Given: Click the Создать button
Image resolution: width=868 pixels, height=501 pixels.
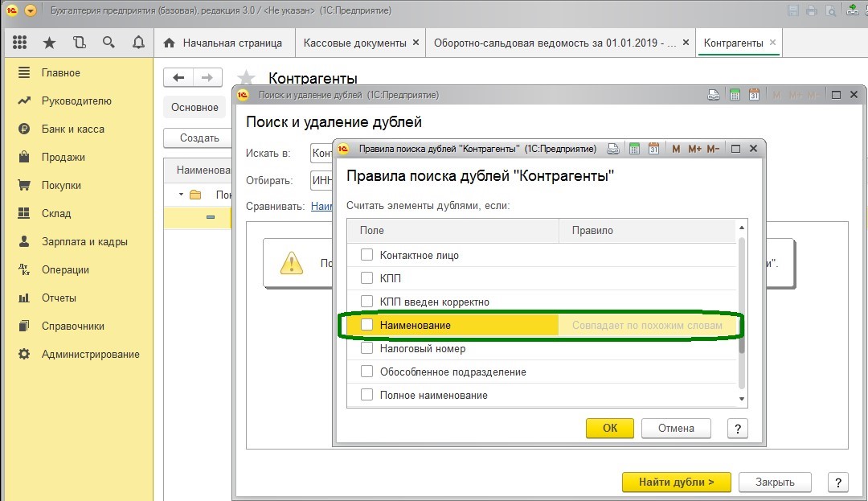Looking at the screenshot, I should (x=199, y=138).
